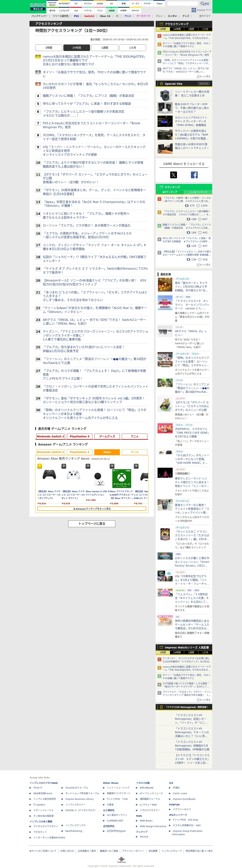Open Think IT link in footer
Viewport: 242px width, 868px height.
[38, 787]
